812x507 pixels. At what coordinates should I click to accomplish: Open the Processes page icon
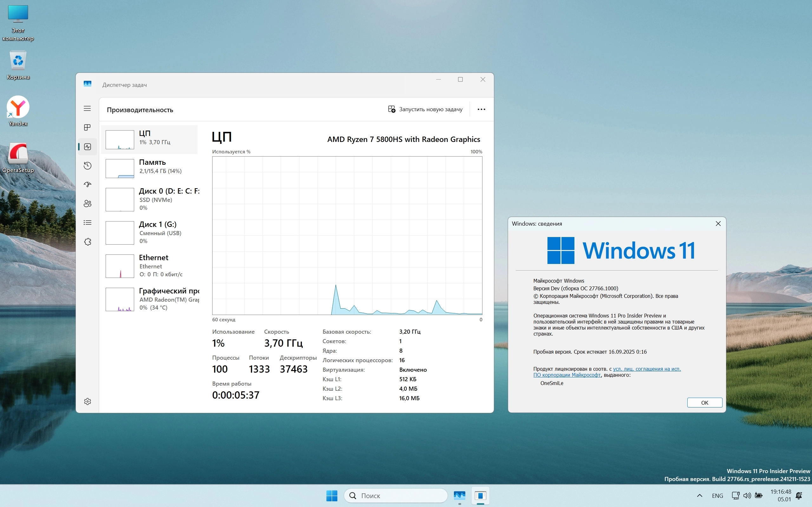click(x=87, y=127)
